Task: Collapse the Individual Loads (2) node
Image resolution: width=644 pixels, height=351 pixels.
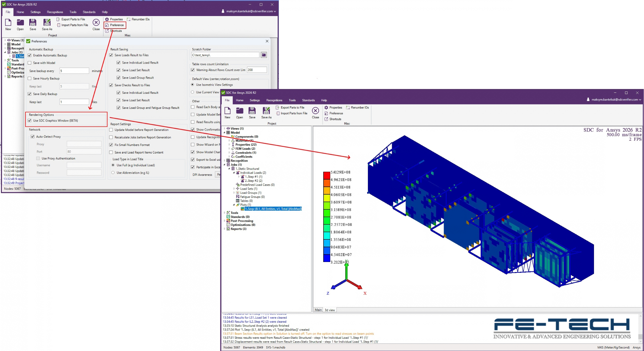Action: point(234,173)
